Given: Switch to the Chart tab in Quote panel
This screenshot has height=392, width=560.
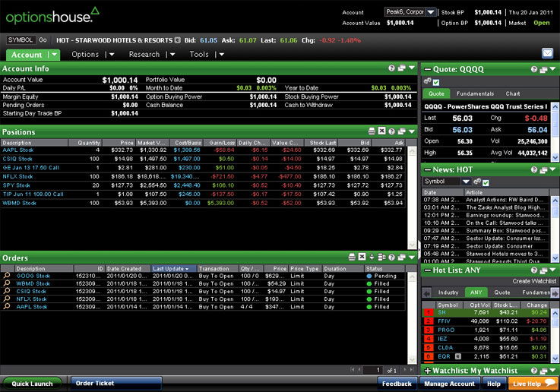Looking at the screenshot, I should pos(512,94).
